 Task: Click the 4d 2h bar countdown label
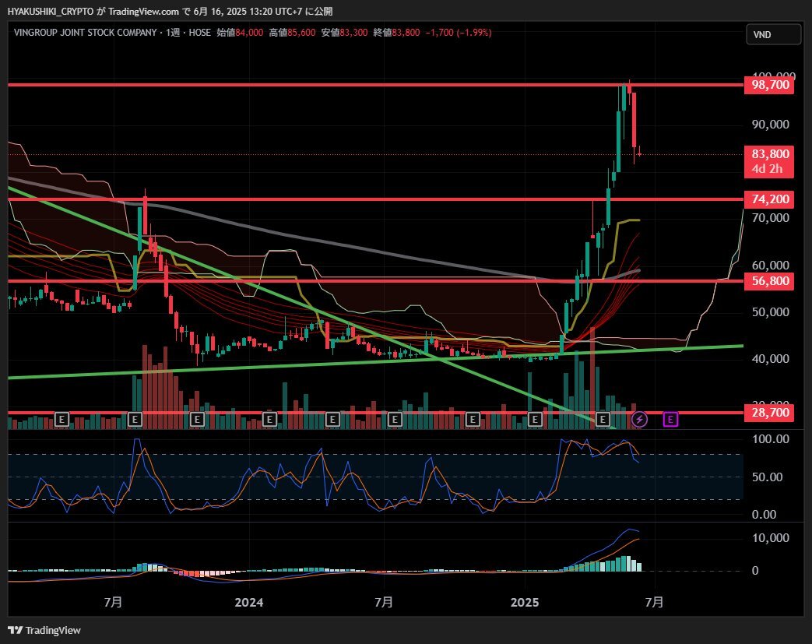coord(769,169)
